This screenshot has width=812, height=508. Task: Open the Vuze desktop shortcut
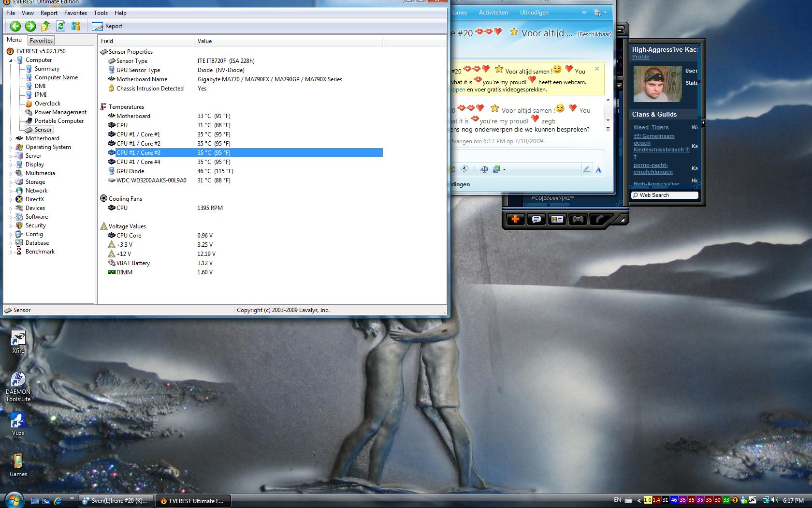18,424
